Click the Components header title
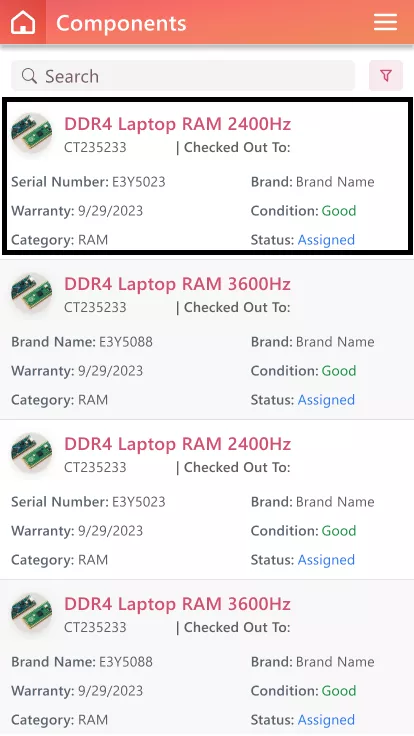Viewport: 414px width, 736px height. 121,23
